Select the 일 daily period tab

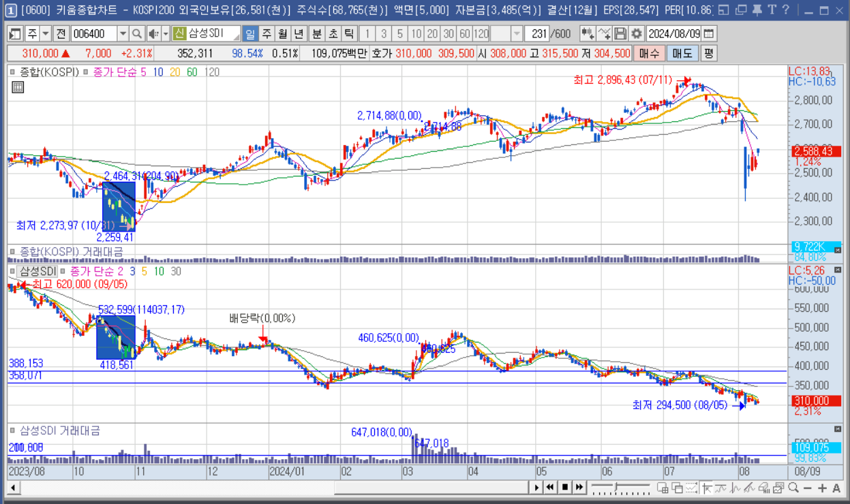pyautogui.click(x=249, y=34)
